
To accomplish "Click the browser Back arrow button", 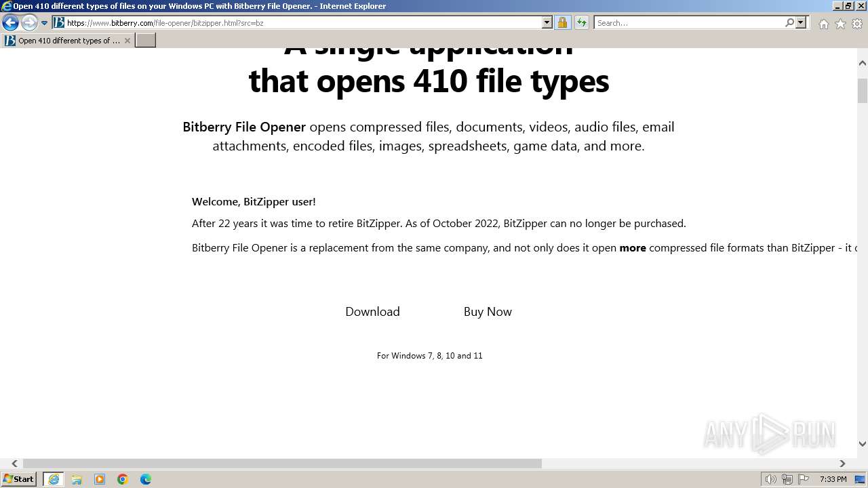I will click(10, 23).
